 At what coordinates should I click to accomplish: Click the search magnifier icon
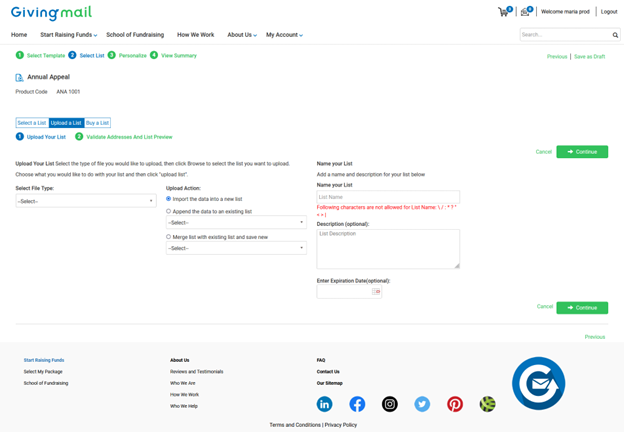(615, 35)
